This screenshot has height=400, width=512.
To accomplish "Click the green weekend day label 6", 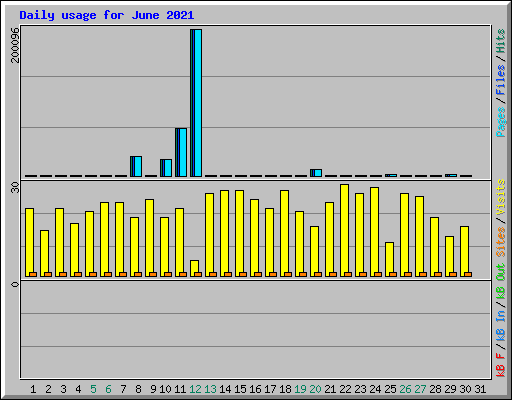I will pyautogui.click(x=108, y=389).
